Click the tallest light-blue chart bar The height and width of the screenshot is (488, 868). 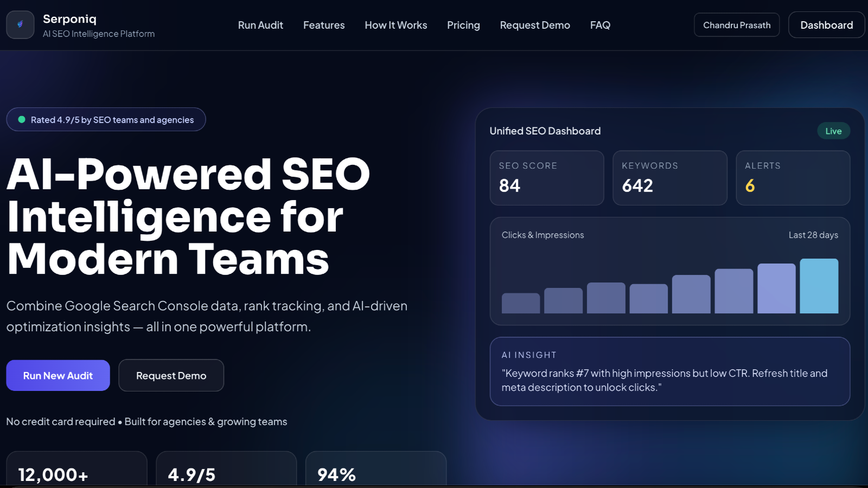click(x=819, y=286)
